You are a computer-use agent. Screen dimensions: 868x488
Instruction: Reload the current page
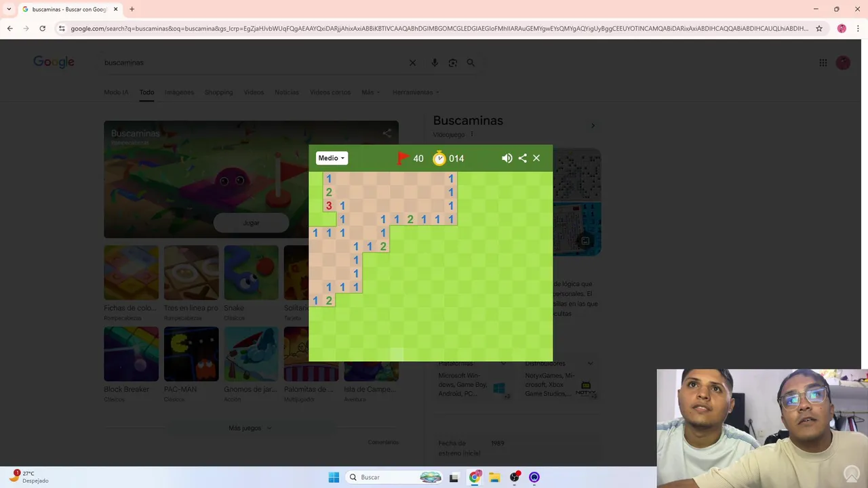pos(42,28)
